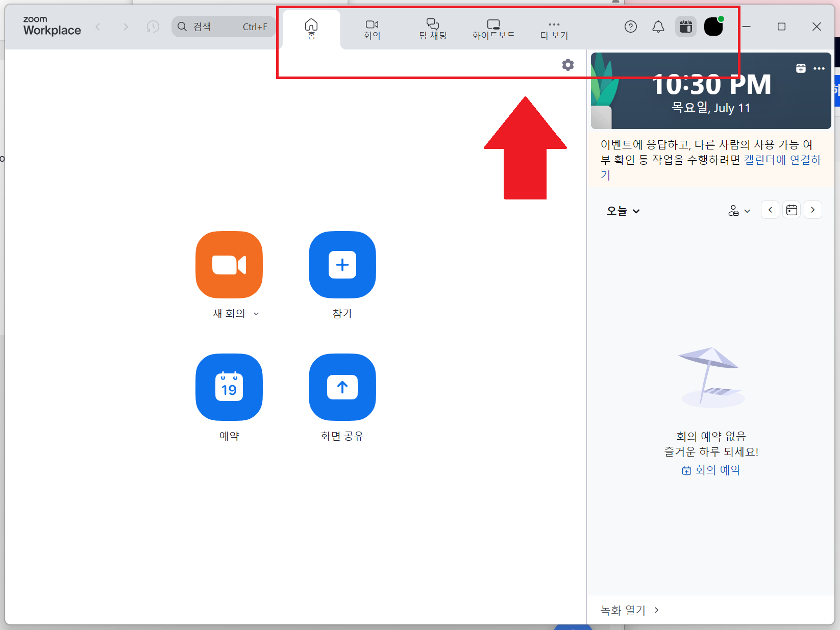Open the notifications bell
This screenshot has width=840, height=630.
pos(658,27)
